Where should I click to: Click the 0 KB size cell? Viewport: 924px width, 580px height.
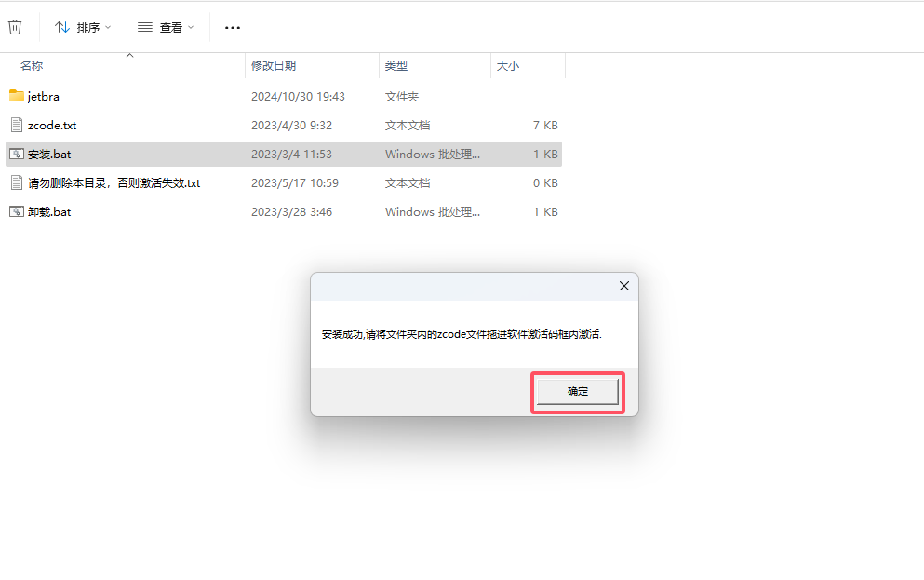(x=545, y=182)
